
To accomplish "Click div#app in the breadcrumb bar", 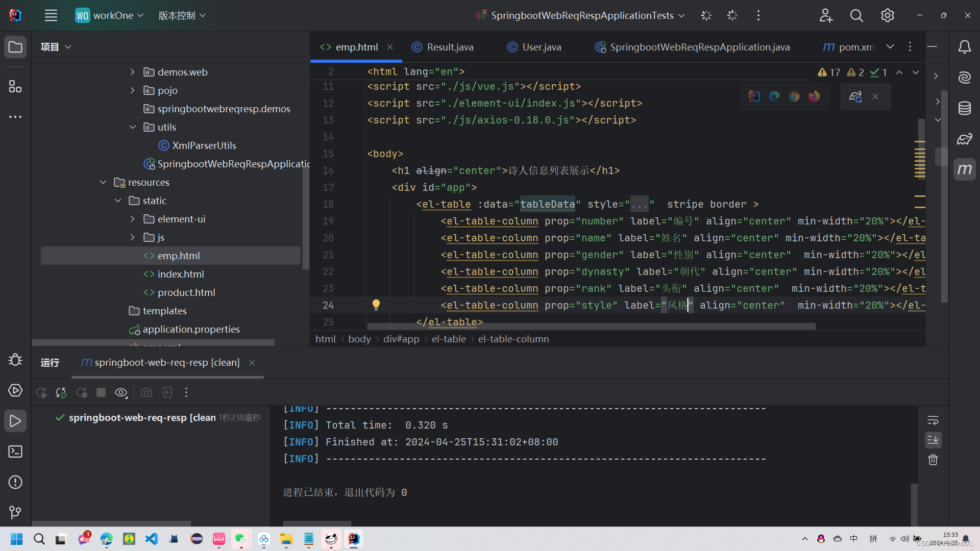I will [x=401, y=339].
